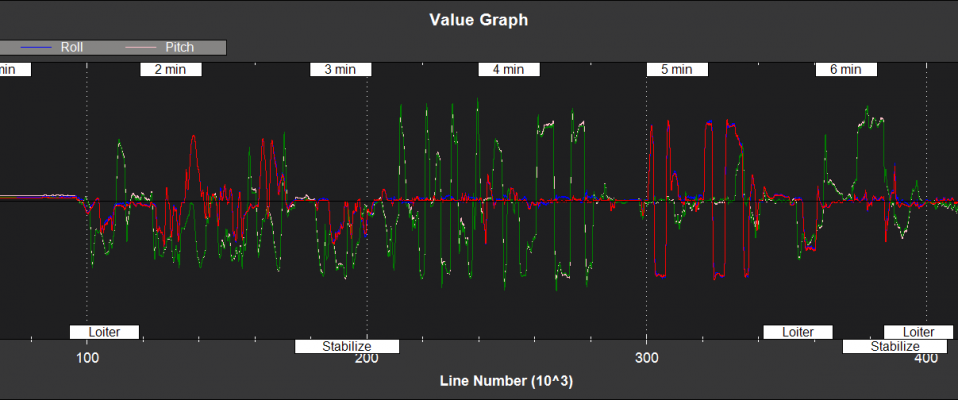Click the Value Graph title
Screen dimensions: 958x400
point(478,19)
